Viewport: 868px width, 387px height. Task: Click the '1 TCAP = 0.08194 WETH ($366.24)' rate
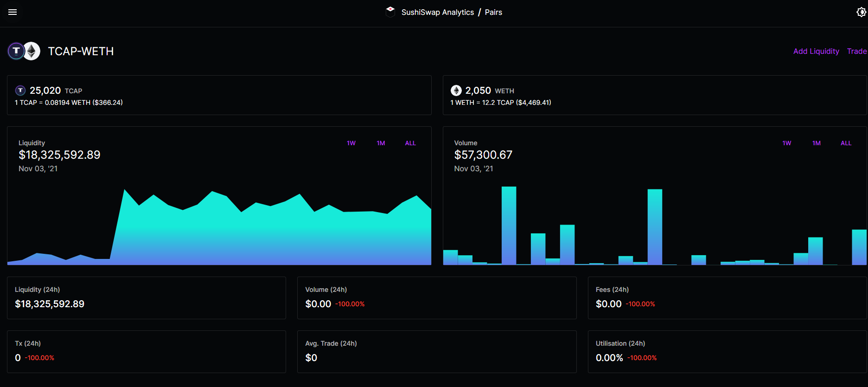tap(69, 103)
